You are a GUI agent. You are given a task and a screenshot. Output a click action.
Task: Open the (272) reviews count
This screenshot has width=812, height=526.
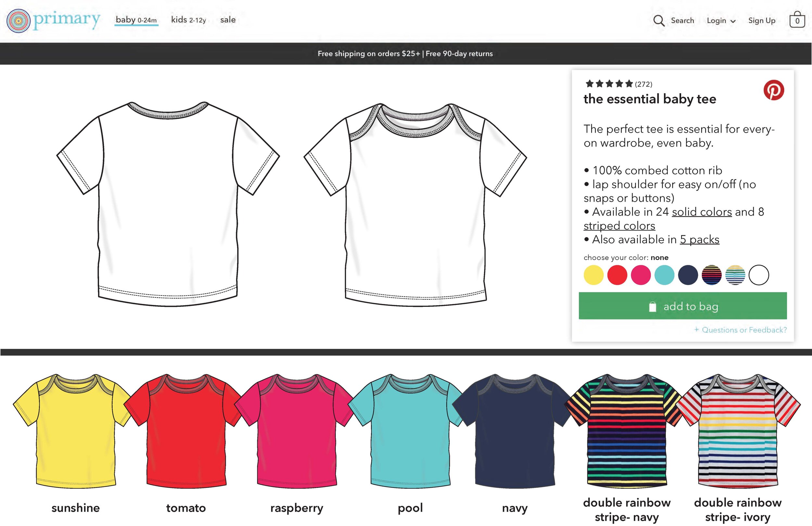tap(643, 84)
